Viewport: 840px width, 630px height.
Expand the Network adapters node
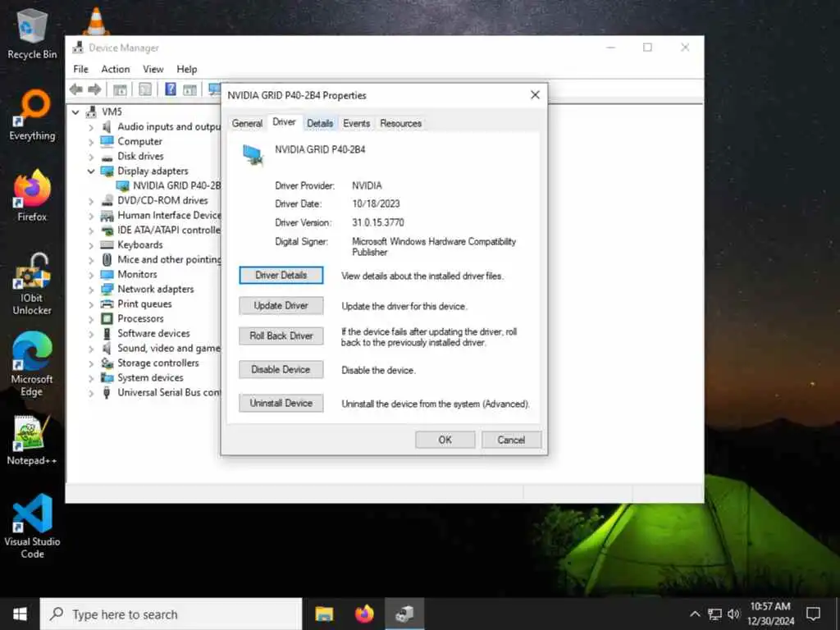(91, 290)
